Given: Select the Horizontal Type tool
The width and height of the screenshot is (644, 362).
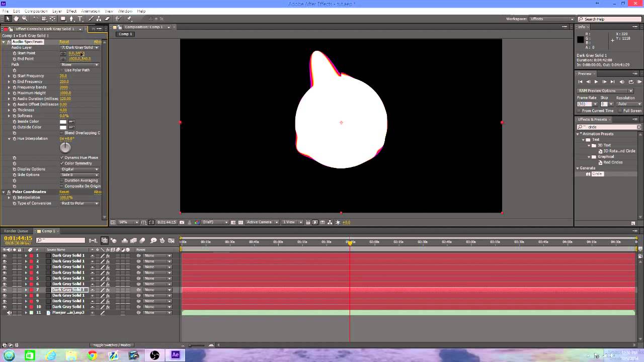Looking at the screenshot, I should [80, 19].
